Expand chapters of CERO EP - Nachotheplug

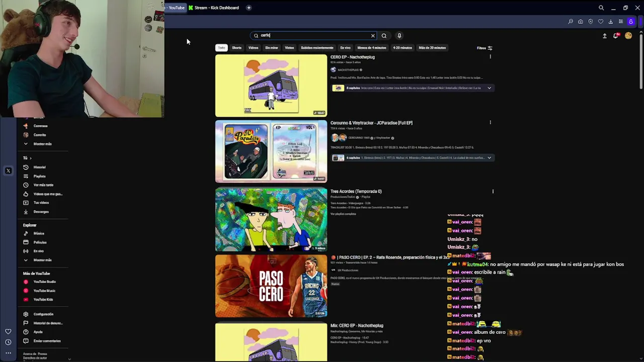coord(489,88)
